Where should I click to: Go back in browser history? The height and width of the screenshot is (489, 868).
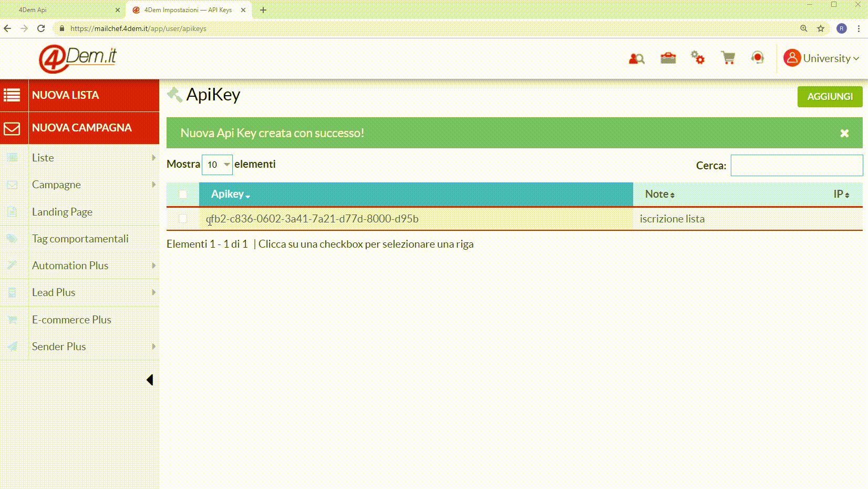tap(7, 28)
